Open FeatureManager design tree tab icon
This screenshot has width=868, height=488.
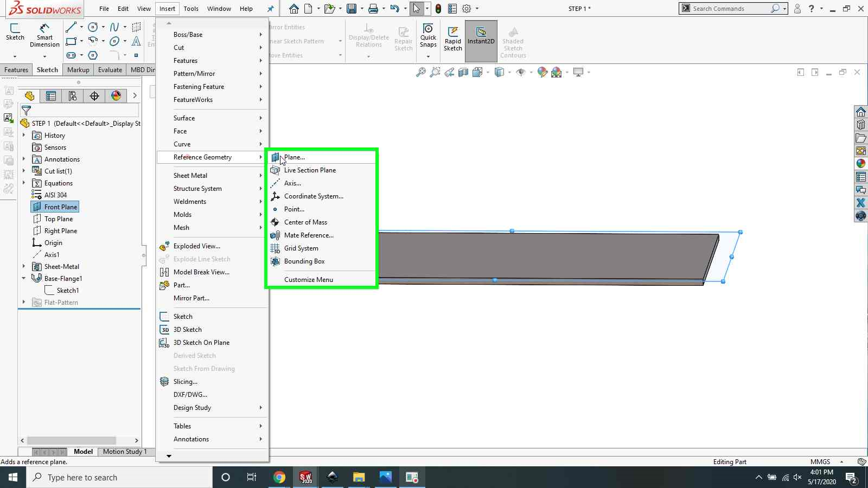(29, 96)
